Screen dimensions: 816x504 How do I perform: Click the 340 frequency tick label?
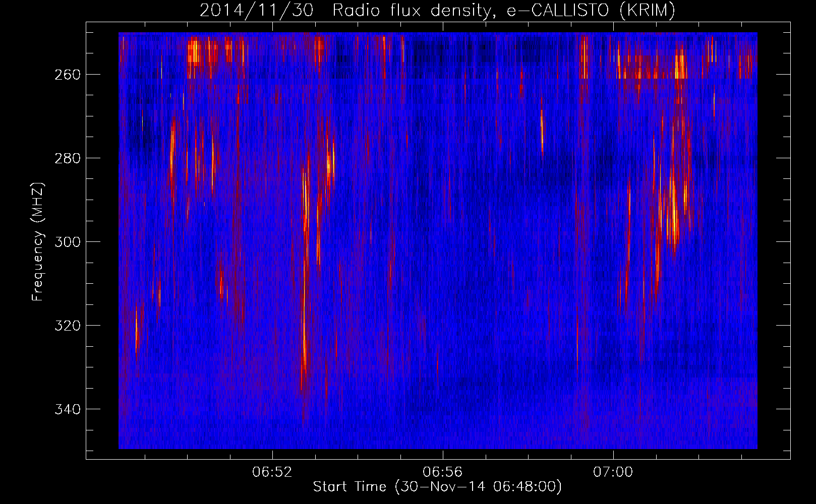68,409
